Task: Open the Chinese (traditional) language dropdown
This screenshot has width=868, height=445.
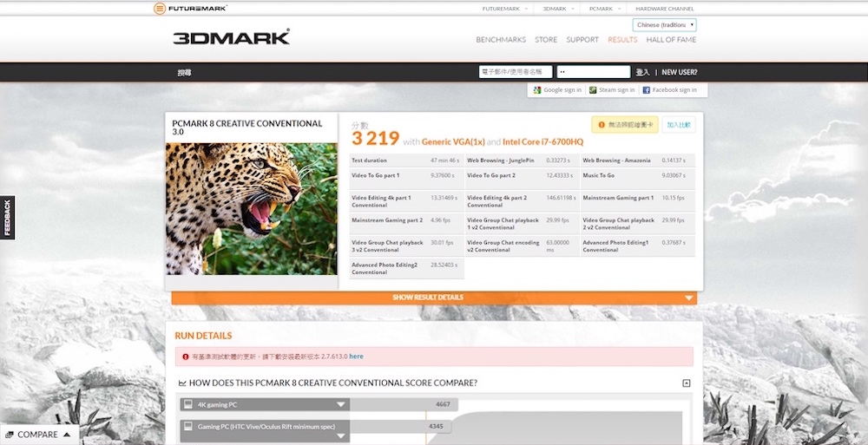Action: (x=664, y=25)
